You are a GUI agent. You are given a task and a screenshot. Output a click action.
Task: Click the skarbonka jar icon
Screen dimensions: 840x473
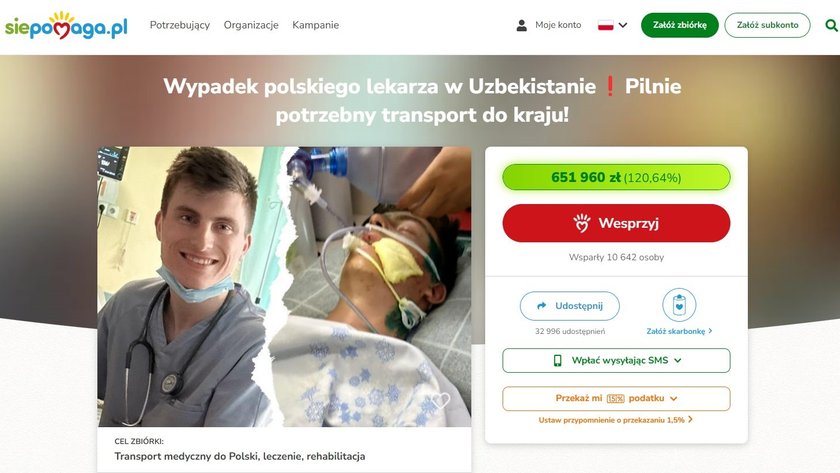pyautogui.click(x=679, y=305)
